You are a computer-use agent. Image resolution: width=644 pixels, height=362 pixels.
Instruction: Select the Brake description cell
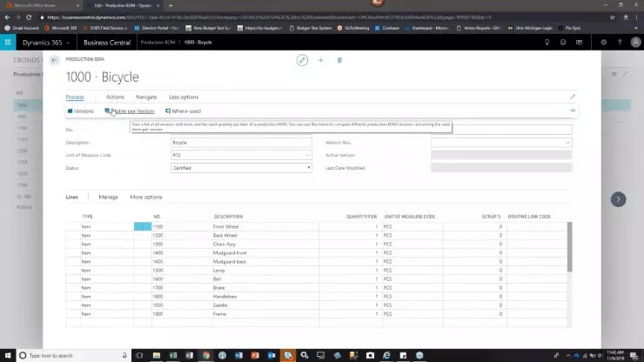pyautogui.click(x=265, y=288)
